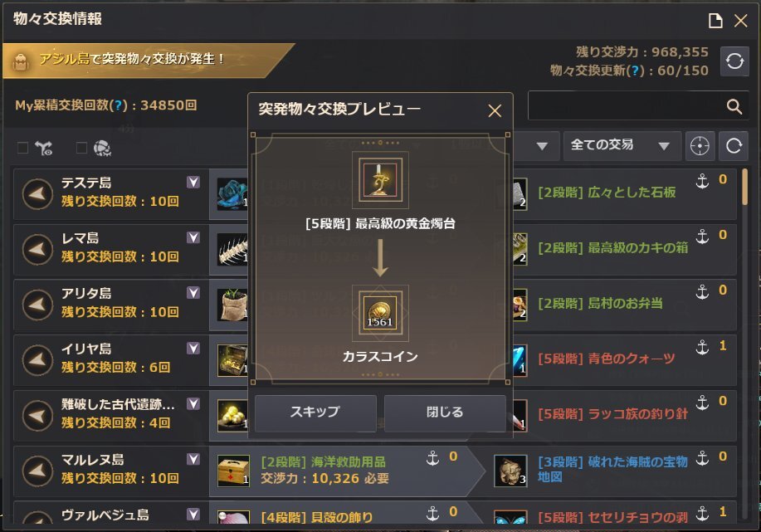Click the list scrollbar thumb
761x532 pixels.
tap(744, 187)
